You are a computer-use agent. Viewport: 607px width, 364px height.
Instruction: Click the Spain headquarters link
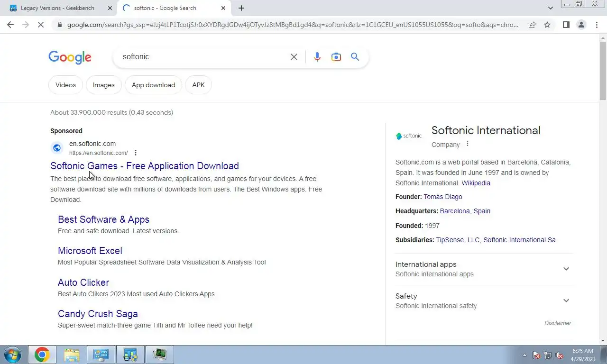click(x=482, y=211)
